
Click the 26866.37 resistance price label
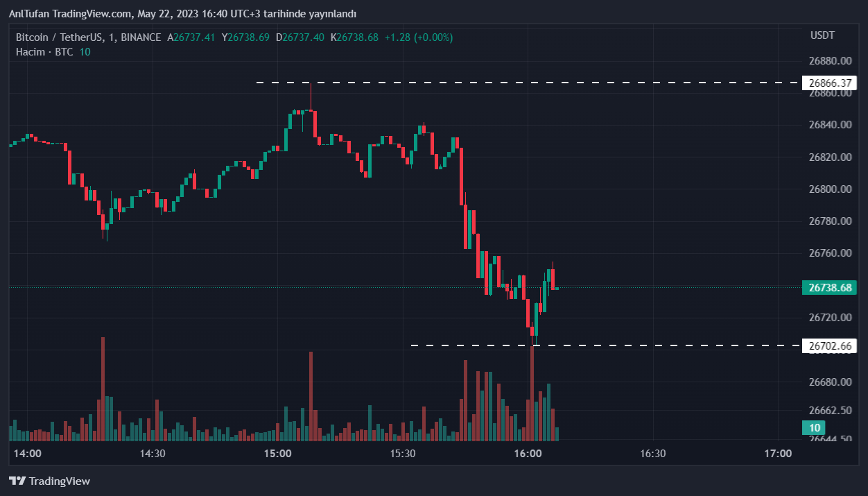coord(831,83)
